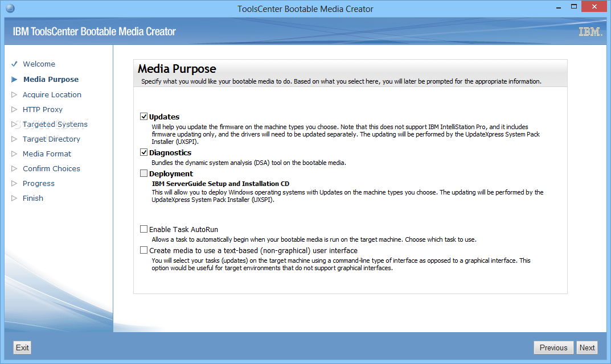Open the Finish step
The width and height of the screenshot is (611, 364).
[32, 198]
